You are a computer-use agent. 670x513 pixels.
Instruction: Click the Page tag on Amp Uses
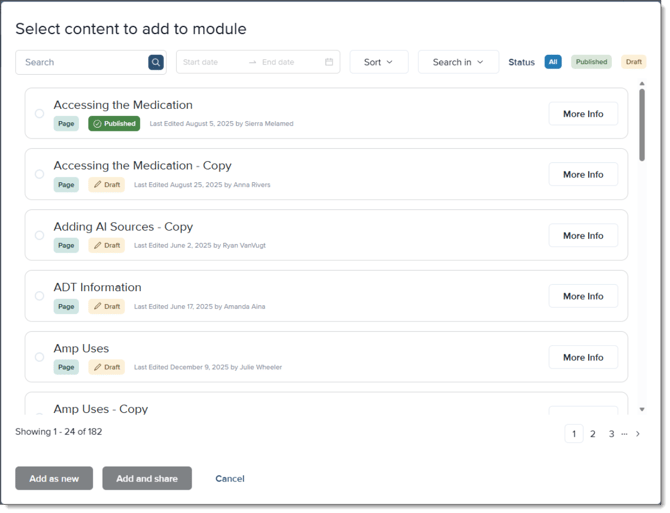point(66,367)
